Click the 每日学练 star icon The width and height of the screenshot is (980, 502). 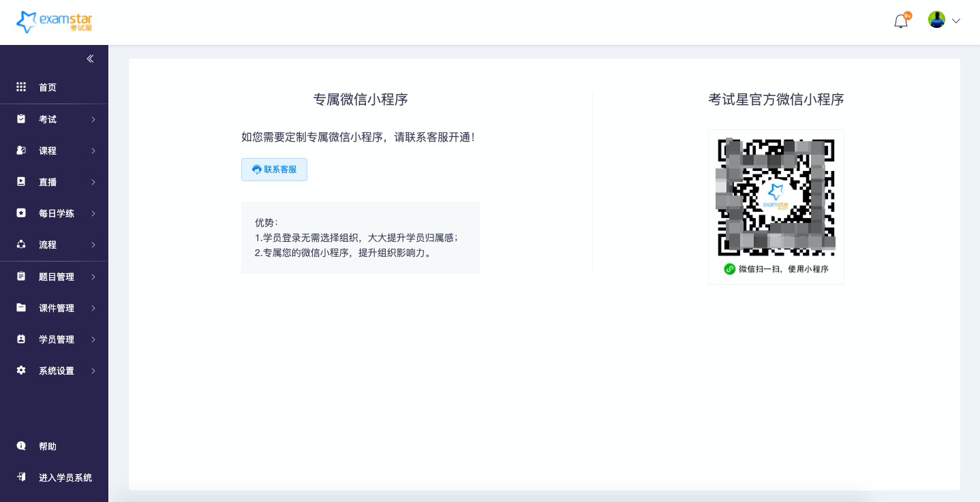click(21, 213)
